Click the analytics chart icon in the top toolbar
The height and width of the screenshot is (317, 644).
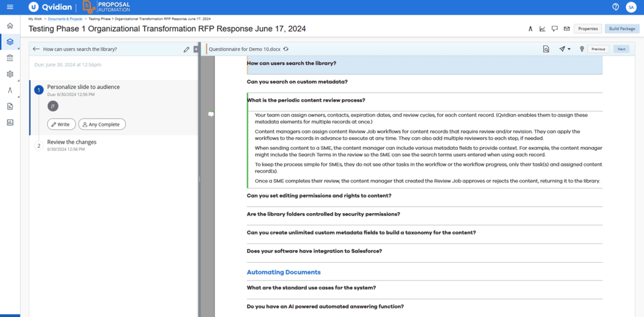(x=543, y=28)
